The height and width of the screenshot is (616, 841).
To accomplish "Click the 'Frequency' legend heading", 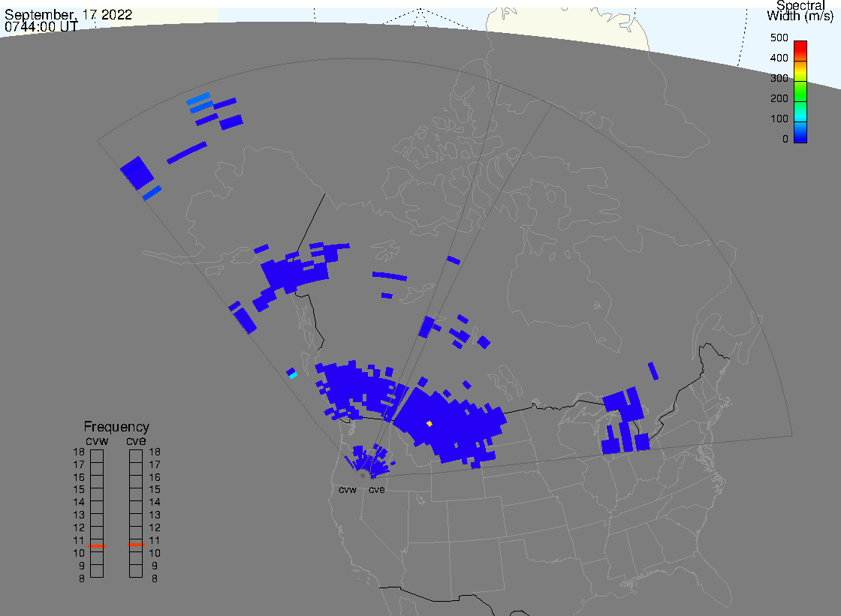I will tap(116, 427).
